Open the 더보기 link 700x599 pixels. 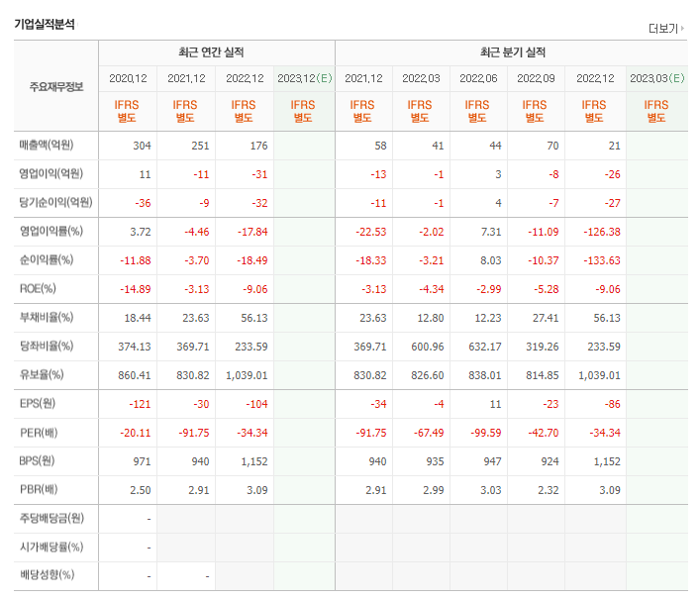click(663, 29)
